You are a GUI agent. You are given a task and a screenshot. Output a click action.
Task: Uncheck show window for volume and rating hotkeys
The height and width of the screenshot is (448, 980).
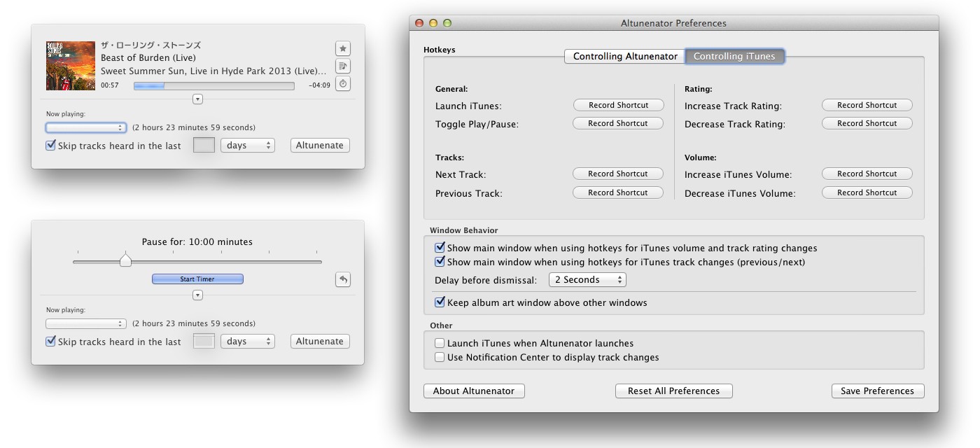pos(440,248)
